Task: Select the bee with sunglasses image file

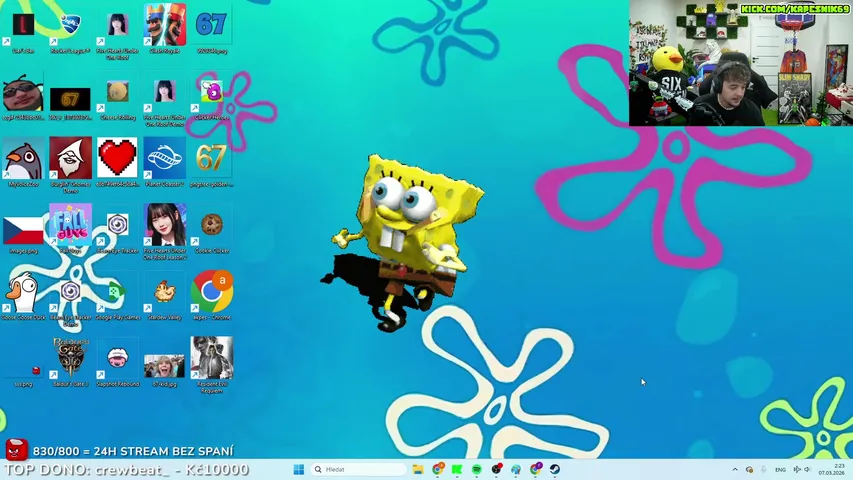Action: click(23, 97)
